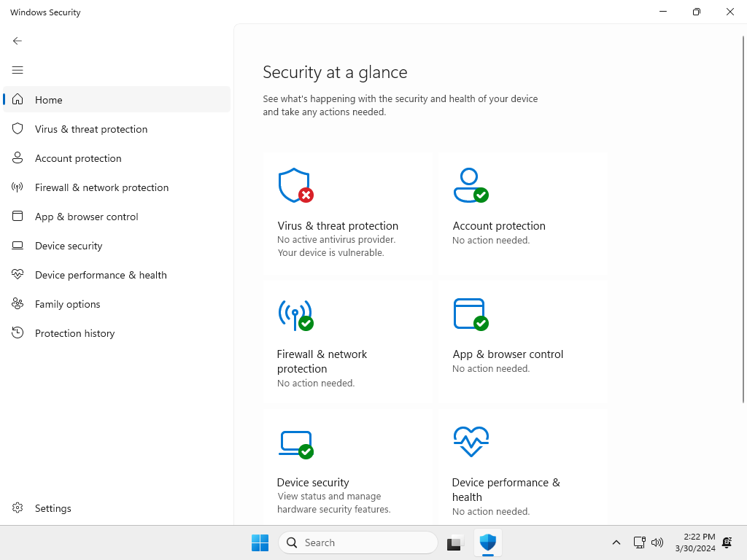Click the clock icon beside Protection history
Image resolution: width=747 pixels, height=560 pixels.
(x=18, y=332)
